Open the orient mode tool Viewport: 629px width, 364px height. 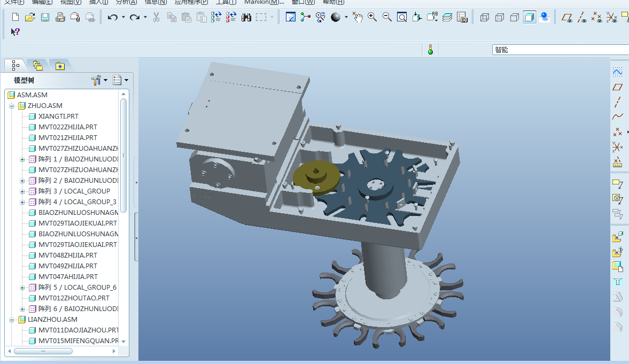321,17
